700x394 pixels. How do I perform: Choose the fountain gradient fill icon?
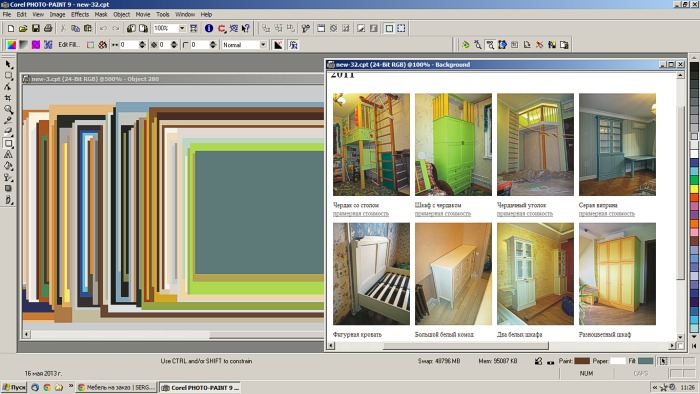[23, 45]
